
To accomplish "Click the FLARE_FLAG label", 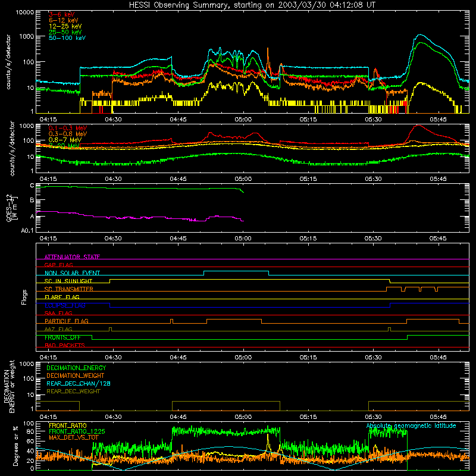I will [x=62, y=297].
